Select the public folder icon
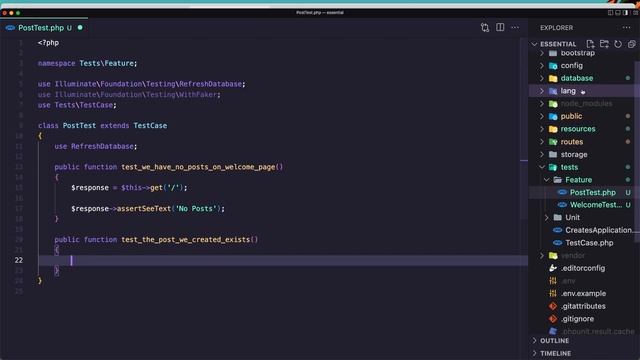The width and height of the screenshot is (640, 360). click(553, 116)
